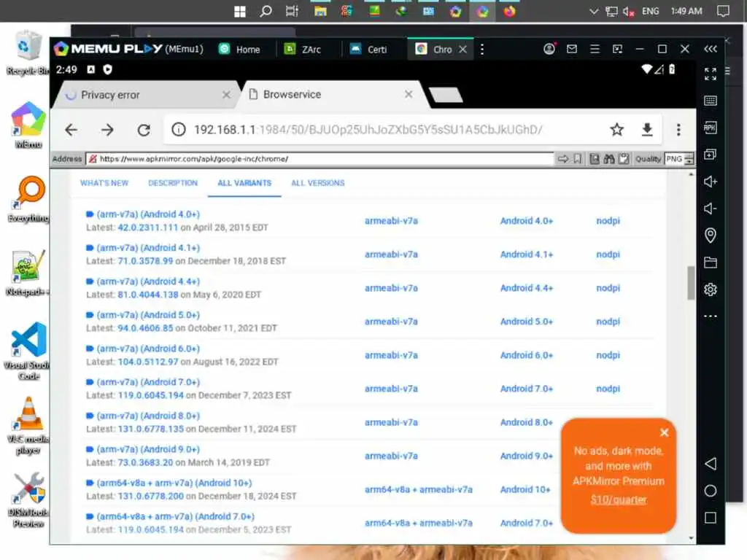Screen dimensions: 747x560
Task: Open version 71.0.3578.99 link
Action: tap(145, 261)
